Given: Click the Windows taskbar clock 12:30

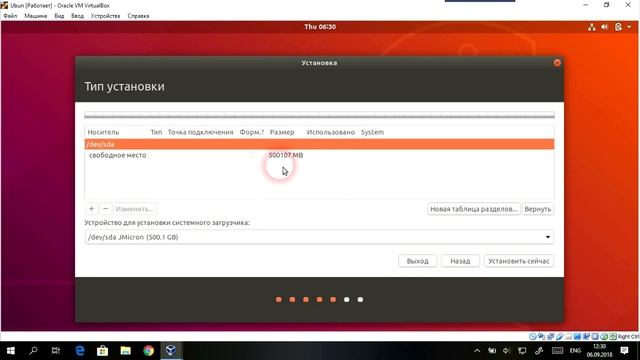Looking at the screenshot, I should tap(600, 351).
